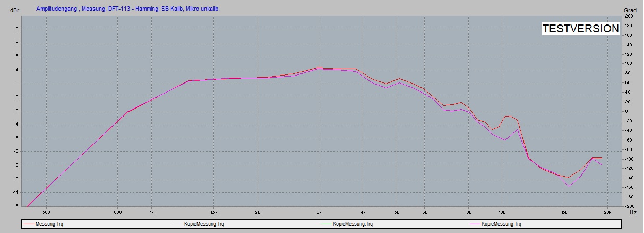The width and height of the screenshot is (644, 233).
Task: Click the 500 frequency axis label
Action: coord(46,212)
